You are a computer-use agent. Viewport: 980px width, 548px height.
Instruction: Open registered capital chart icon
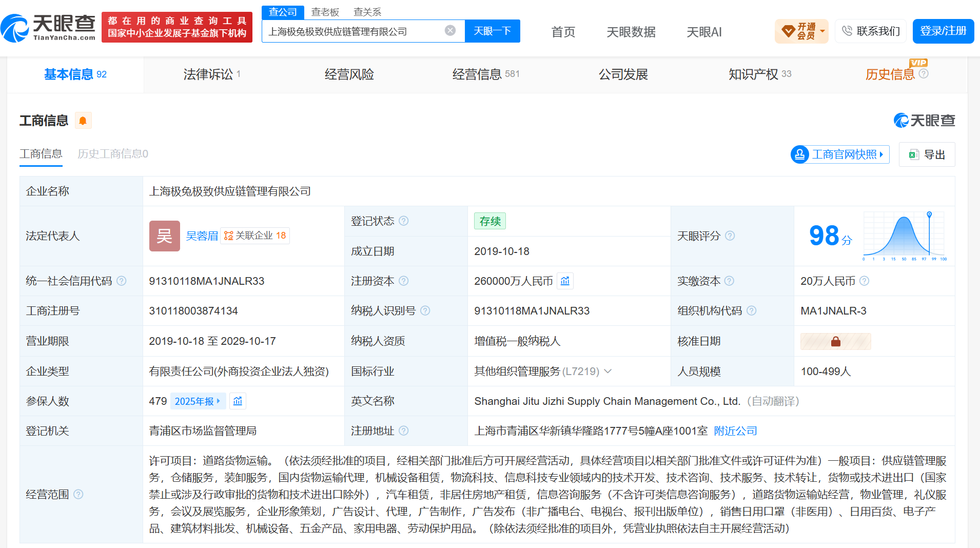tap(565, 281)
